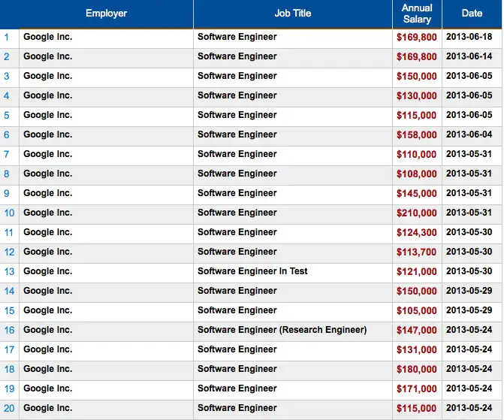Select the $130,000 salary cell
This screenshot has width=504, height=420.
click(417, 96)
